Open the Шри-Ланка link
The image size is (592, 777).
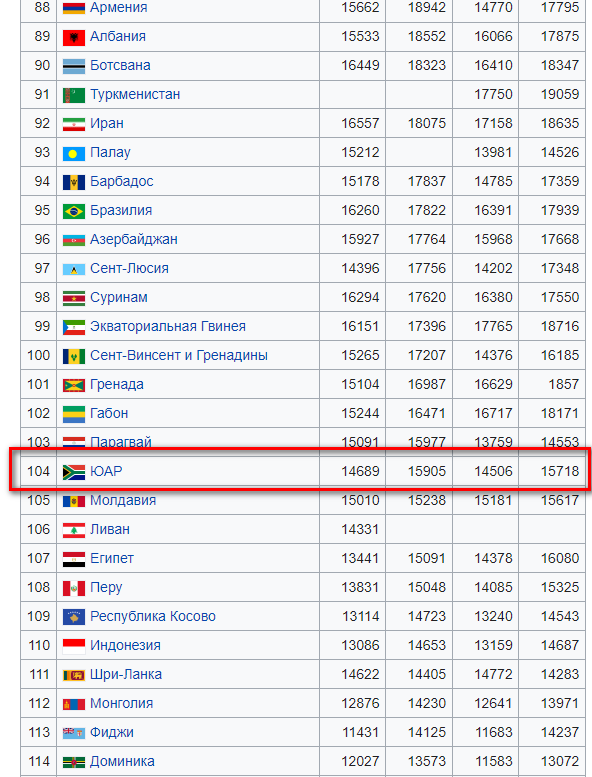[126, 674]
